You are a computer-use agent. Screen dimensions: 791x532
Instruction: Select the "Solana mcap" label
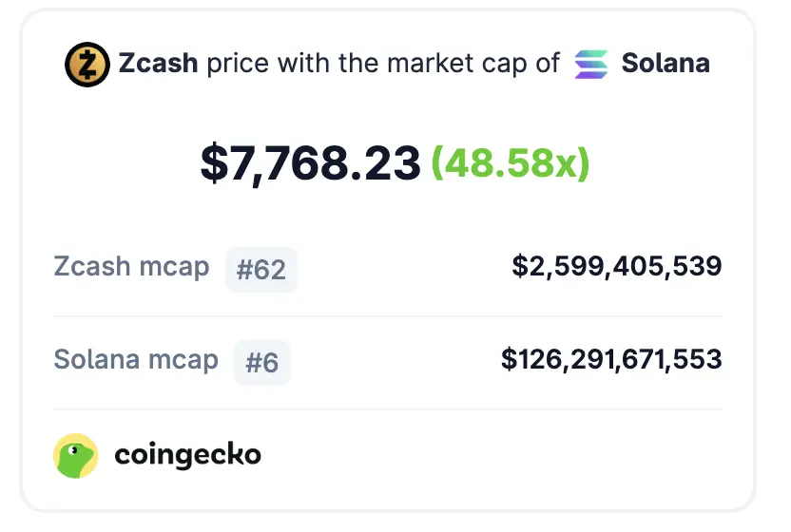tap(136, 360)
